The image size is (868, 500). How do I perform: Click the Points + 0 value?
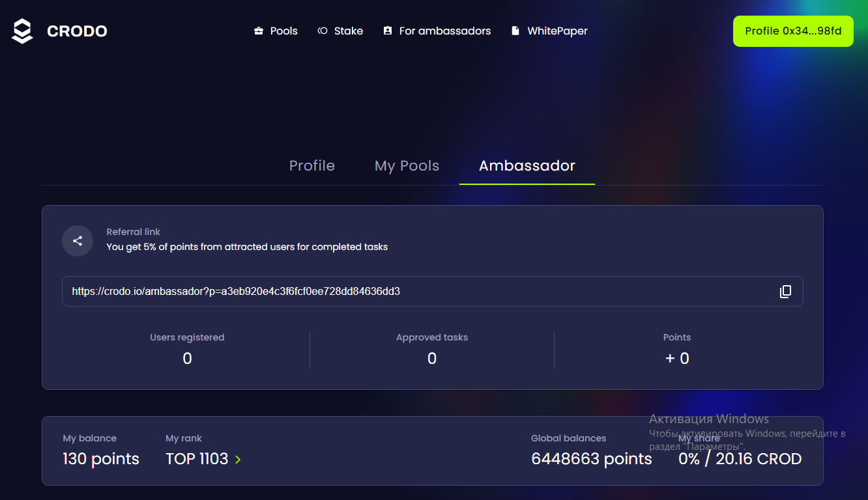(677, 359)
